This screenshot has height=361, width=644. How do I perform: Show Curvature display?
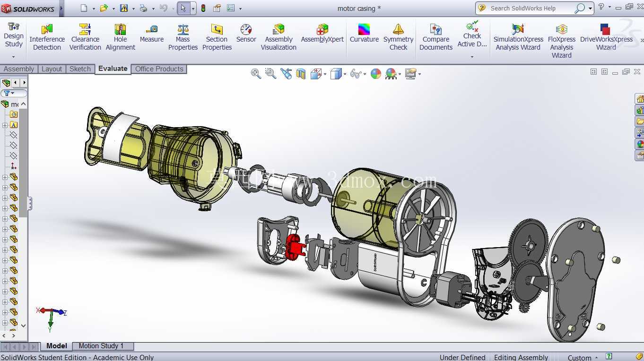(x=364, y=34)
